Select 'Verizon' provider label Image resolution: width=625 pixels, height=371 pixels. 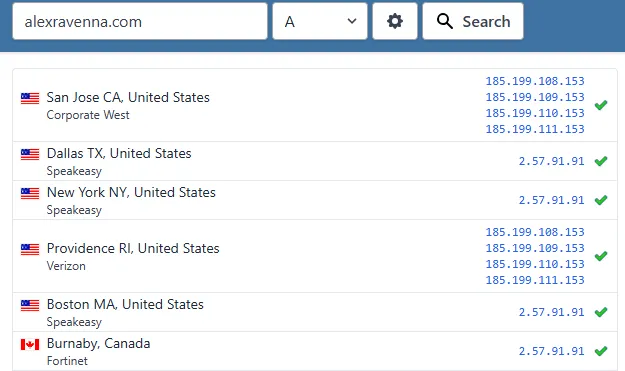coord(66,266)
